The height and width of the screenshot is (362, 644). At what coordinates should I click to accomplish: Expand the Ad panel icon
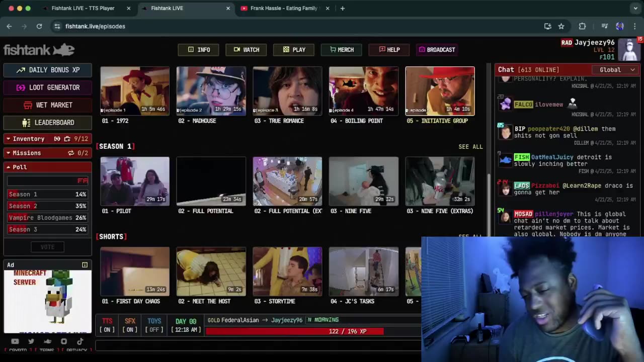(85, 265)
